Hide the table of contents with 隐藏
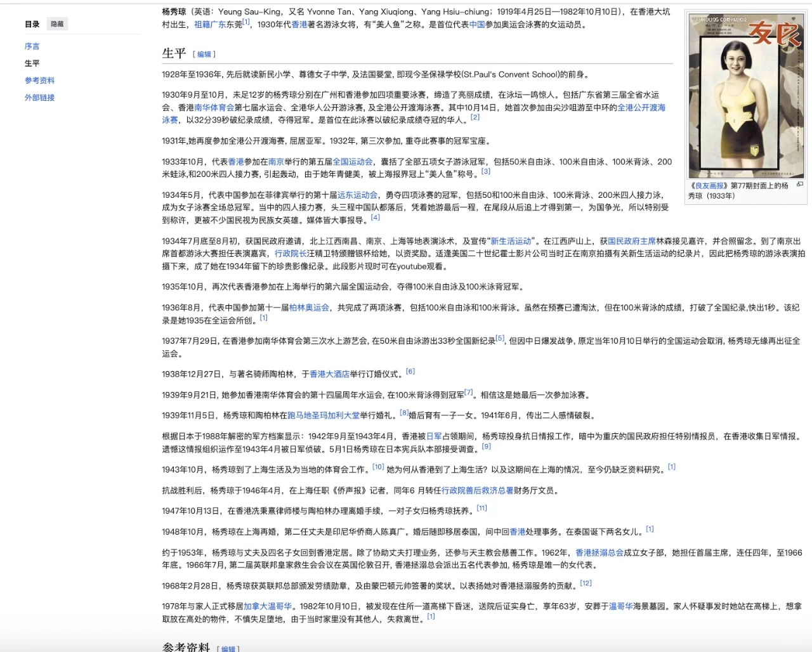812x652 pixels. pyautogui.click(x=58, y=24)
